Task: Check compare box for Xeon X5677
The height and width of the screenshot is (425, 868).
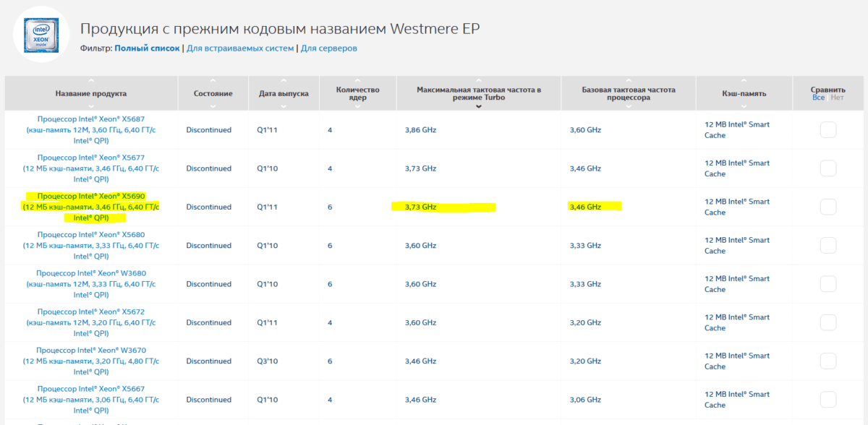Action: tap(828, 168)
